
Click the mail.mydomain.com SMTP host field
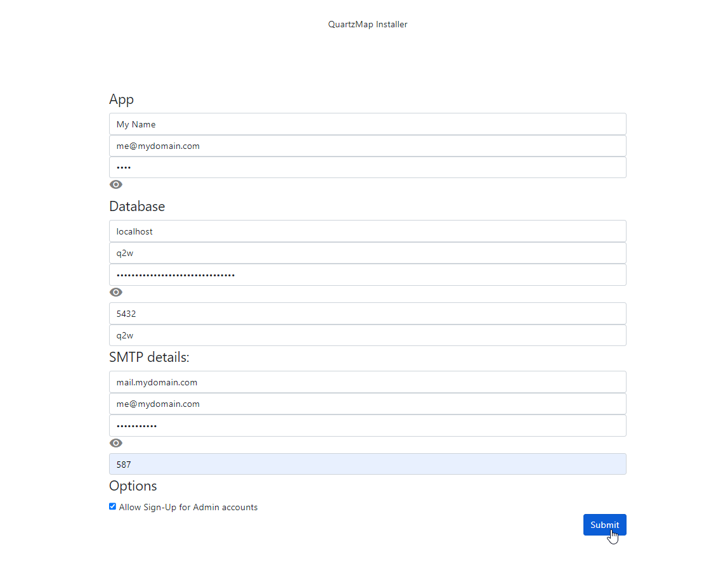click(x=367, y=382)
